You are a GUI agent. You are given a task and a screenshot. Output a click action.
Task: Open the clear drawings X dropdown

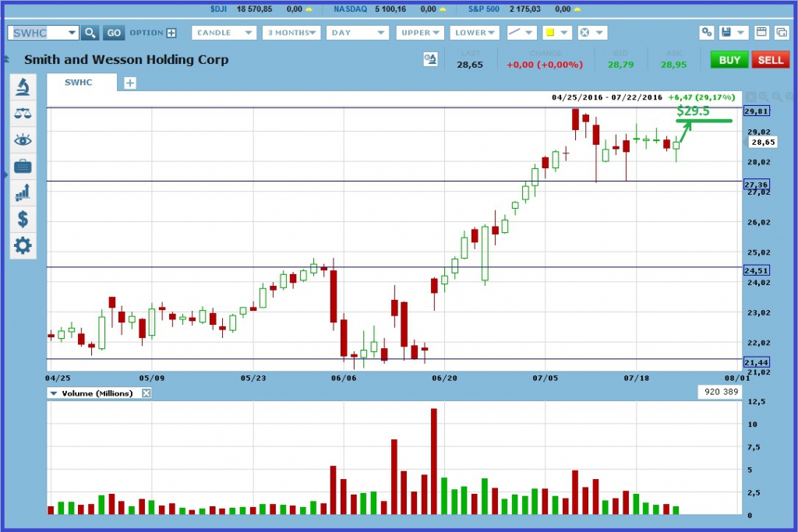592,33
